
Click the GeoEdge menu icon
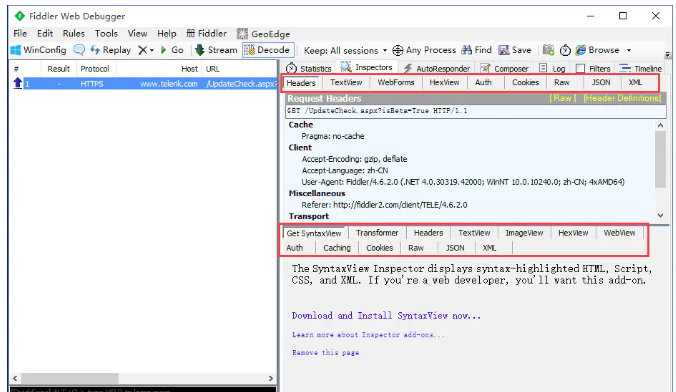pyautogui.click(x=242, y=34)
